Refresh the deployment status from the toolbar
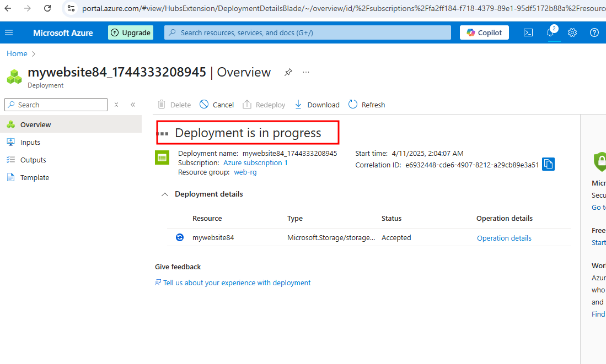 367,105
